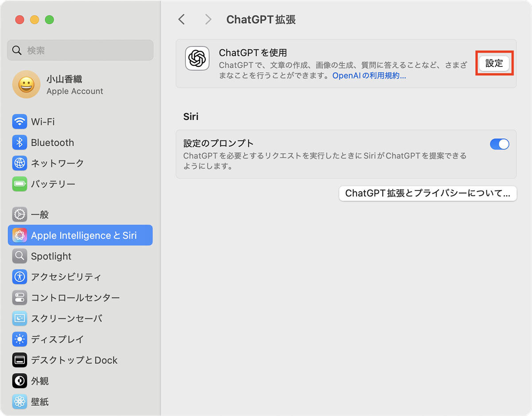Click the ChatGPT 拡張 title text
532x416 pixels.
(261, 19)
